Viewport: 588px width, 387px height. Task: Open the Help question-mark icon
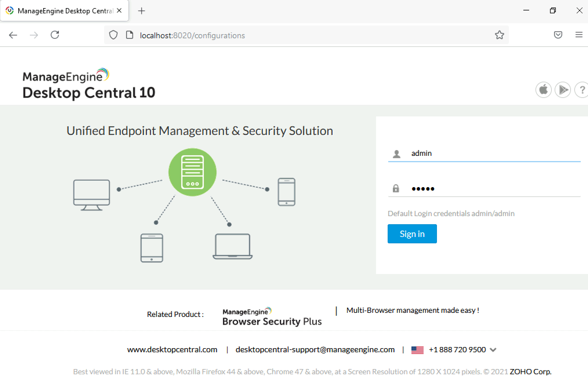[582, 90]
